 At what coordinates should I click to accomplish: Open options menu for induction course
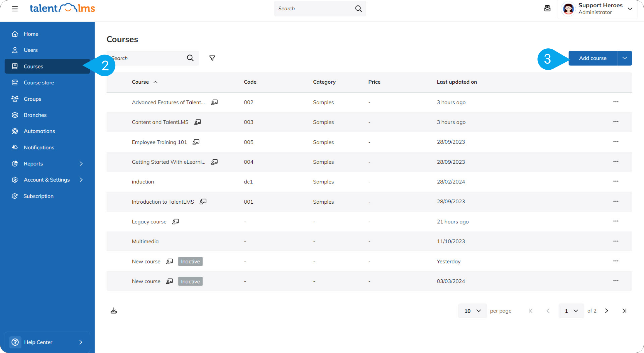(x=615, y=181)
